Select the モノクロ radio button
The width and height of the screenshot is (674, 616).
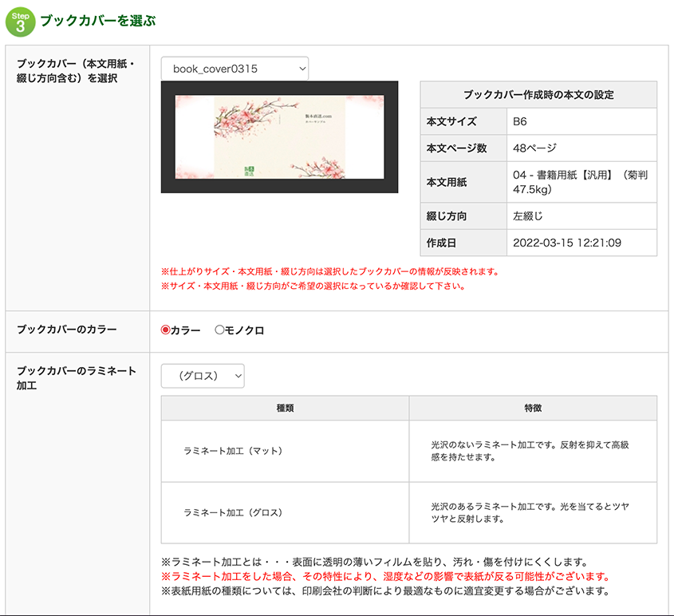click(219, 330)
